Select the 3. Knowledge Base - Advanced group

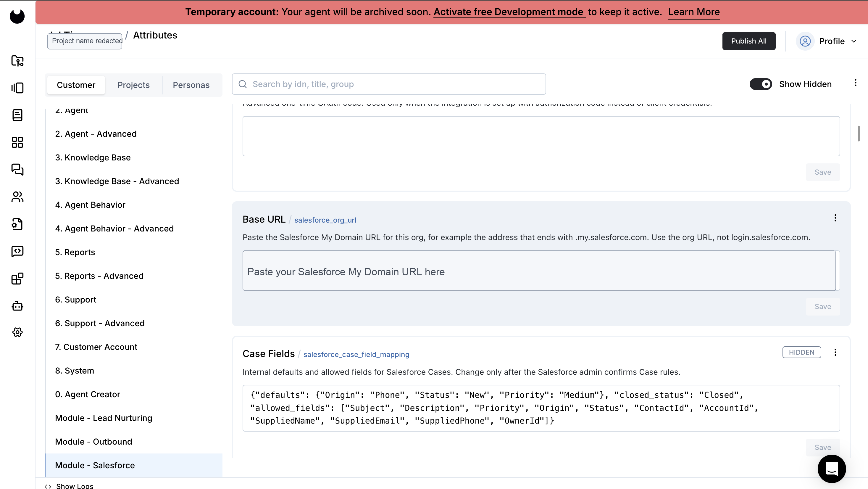[134, 181]
